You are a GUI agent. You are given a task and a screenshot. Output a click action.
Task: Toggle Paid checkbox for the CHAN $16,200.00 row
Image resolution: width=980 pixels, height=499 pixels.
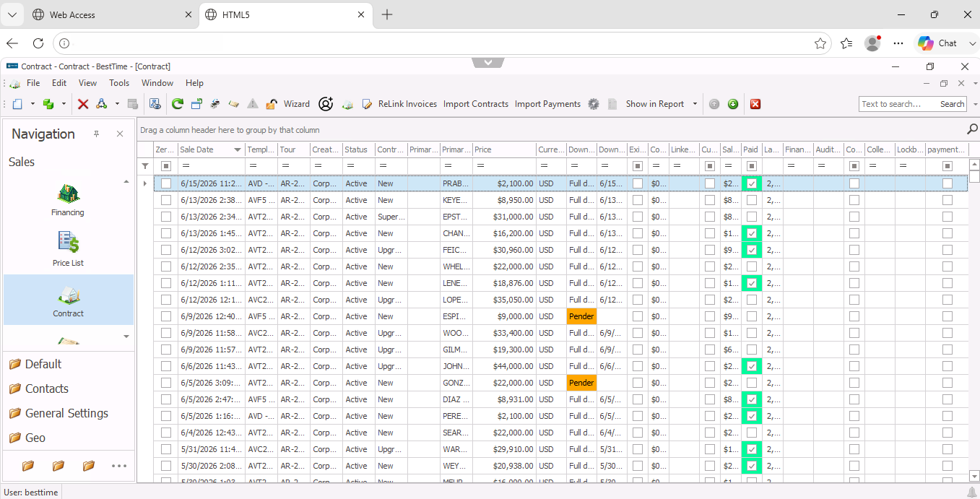(752, 233)
